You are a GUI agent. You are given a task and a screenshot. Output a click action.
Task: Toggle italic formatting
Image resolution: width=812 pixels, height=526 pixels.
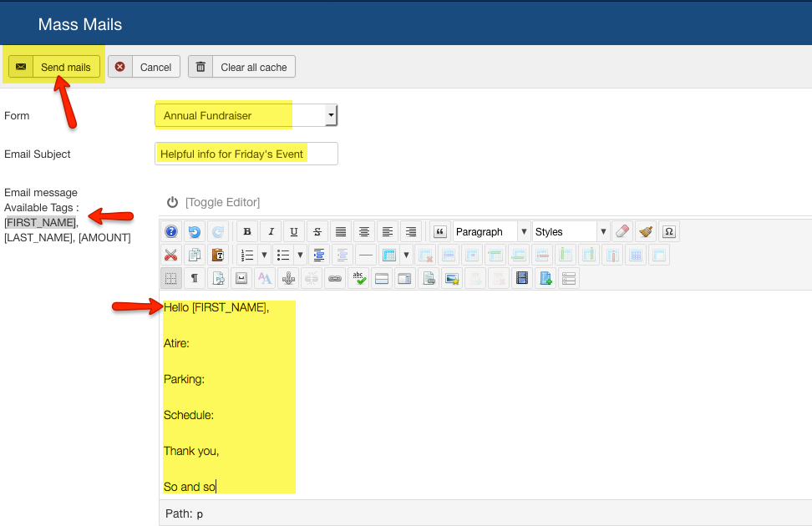[271, 232]
